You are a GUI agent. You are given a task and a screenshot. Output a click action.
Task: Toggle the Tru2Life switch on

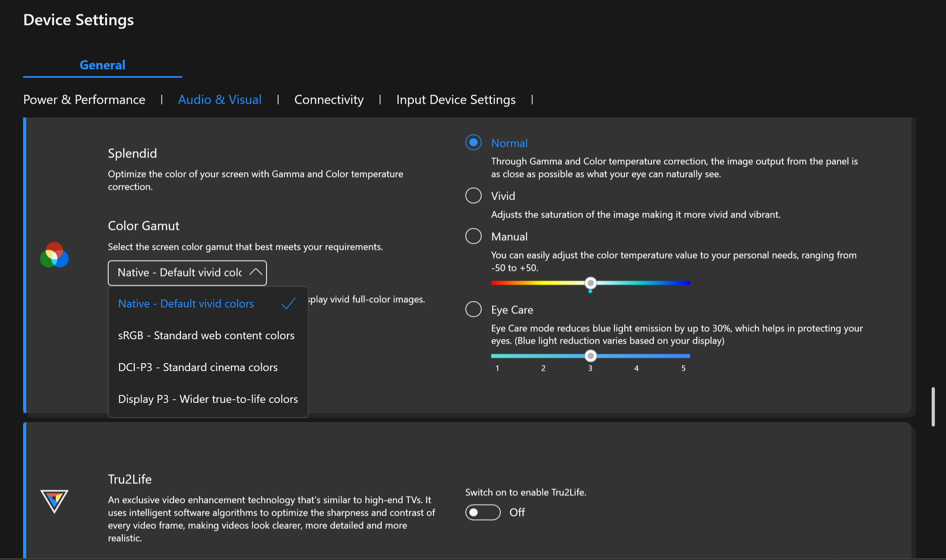click(x=483, y=512)
